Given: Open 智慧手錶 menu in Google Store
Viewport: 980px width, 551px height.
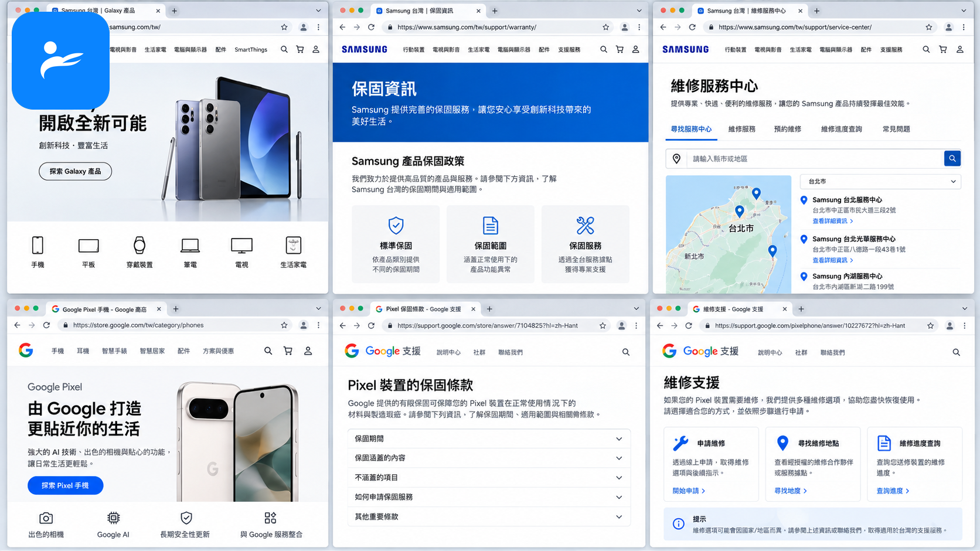Looking at the screenshot, I should point(114,351).
